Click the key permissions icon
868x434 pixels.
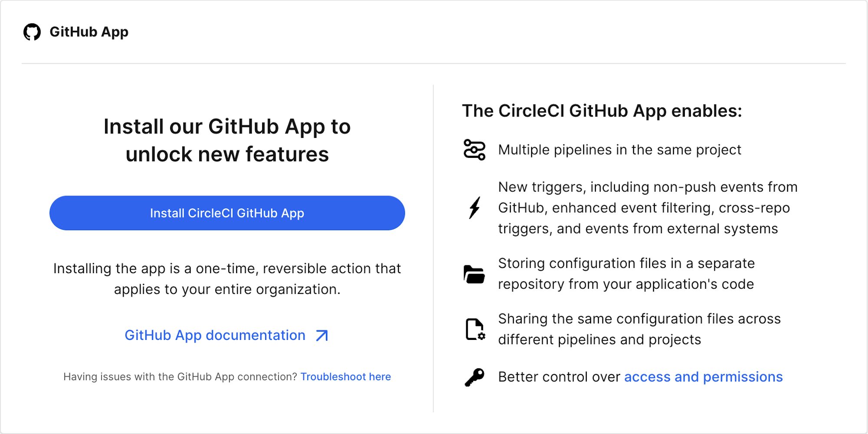(x=474, y=377)
